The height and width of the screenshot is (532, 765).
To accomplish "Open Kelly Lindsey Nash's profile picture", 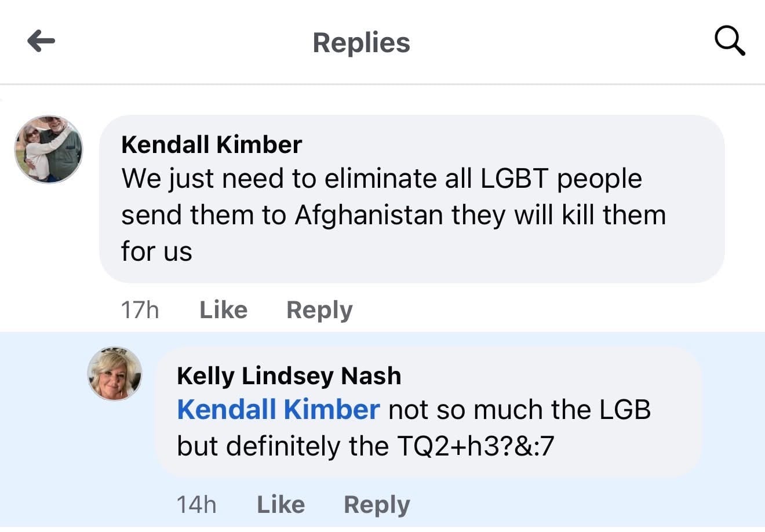I will (x=115, y=374).
